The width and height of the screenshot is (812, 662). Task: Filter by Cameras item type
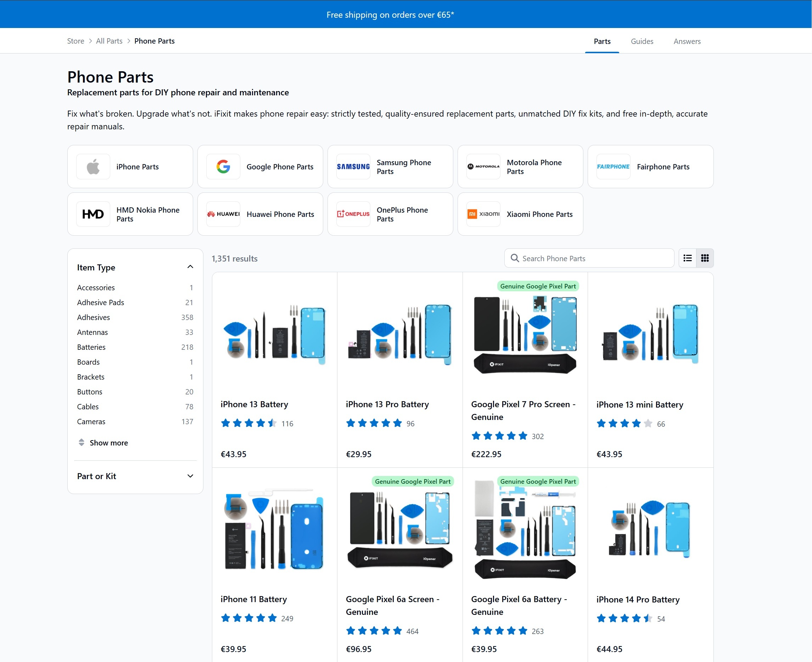pos(91,421)
